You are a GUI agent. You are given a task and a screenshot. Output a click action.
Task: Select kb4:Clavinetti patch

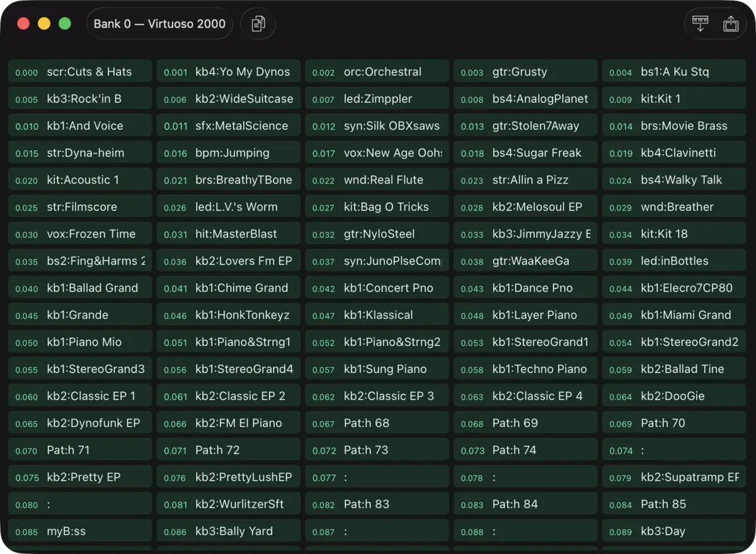[x=674, y=153]
